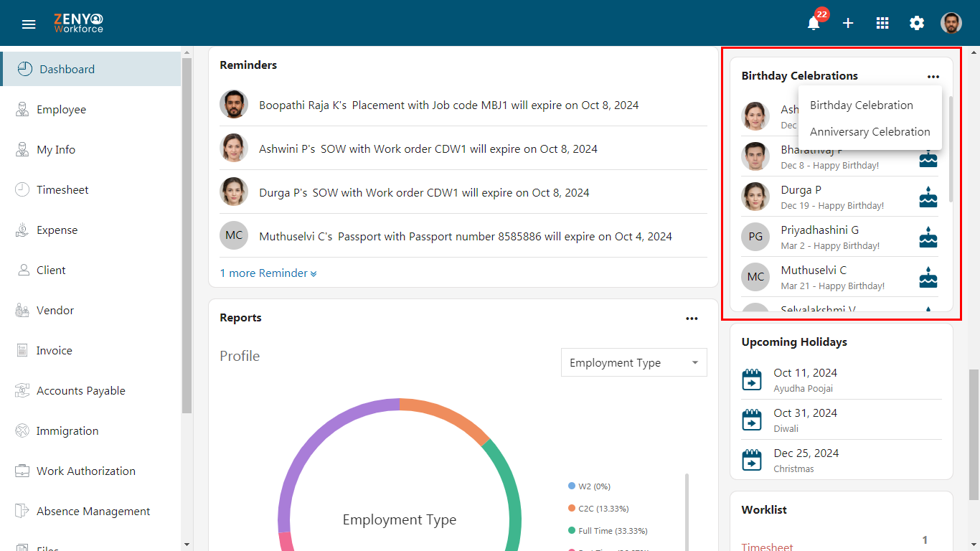Open Birthday Celebrations three-dot options
Screen dimensions: 980x551
point(933,77)
